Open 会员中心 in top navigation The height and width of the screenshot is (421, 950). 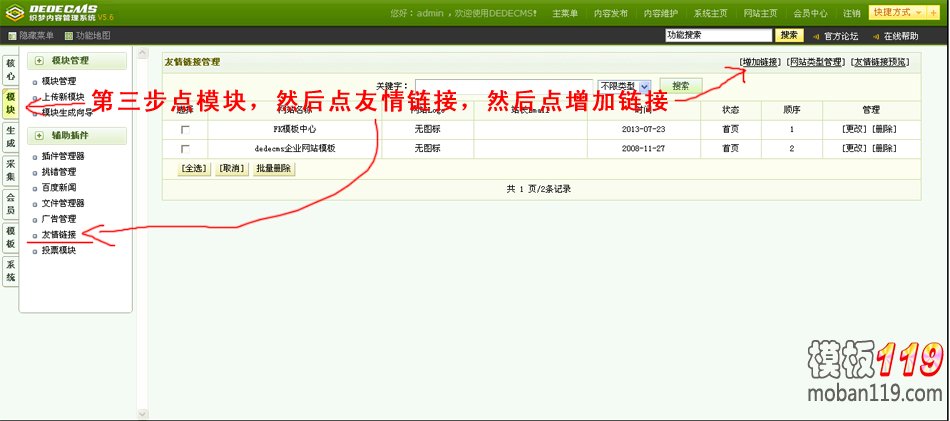click(811, 13)
